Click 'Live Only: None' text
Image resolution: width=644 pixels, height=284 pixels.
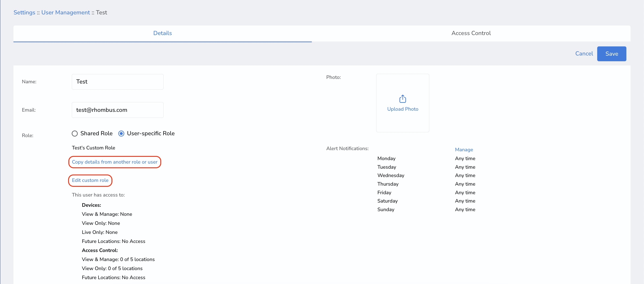[100, 232]
